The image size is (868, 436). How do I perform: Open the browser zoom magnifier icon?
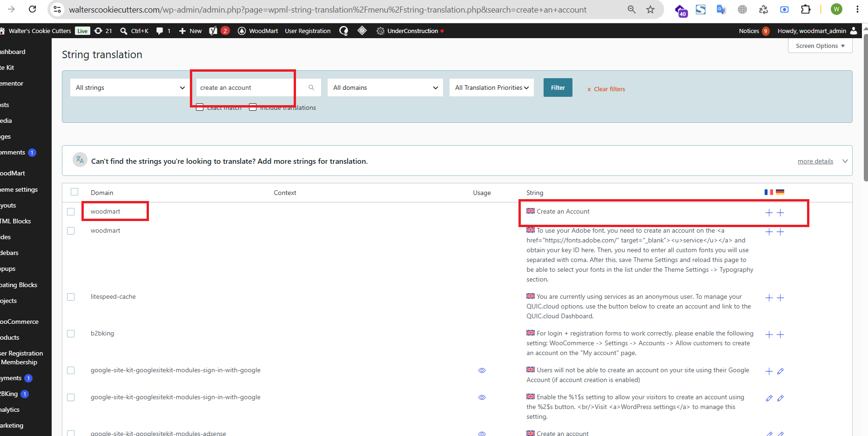632,9
